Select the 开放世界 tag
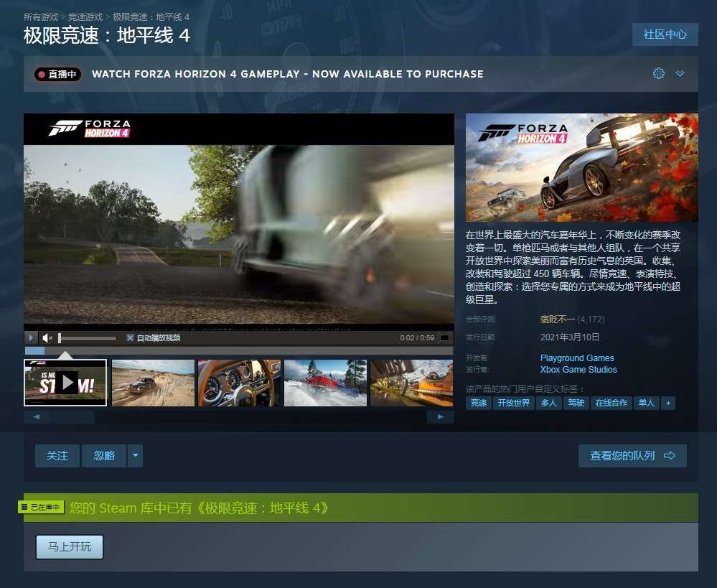This screenshot has height=588, width=717. (x=513, y=403)
